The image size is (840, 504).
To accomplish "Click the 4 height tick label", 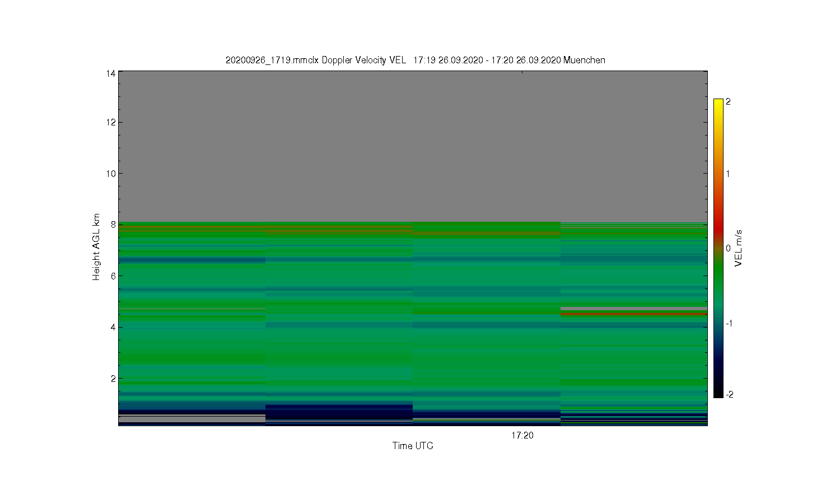I will click(113, 327).
